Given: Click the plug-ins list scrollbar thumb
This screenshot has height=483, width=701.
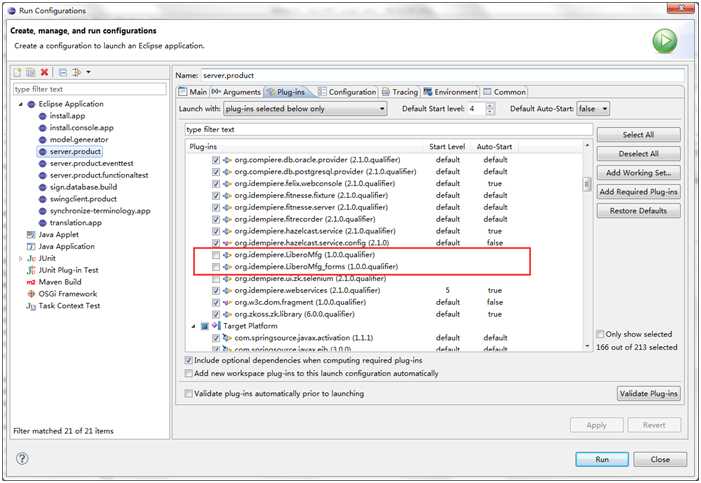Looking at the screenshot, I should click(587, 184).
